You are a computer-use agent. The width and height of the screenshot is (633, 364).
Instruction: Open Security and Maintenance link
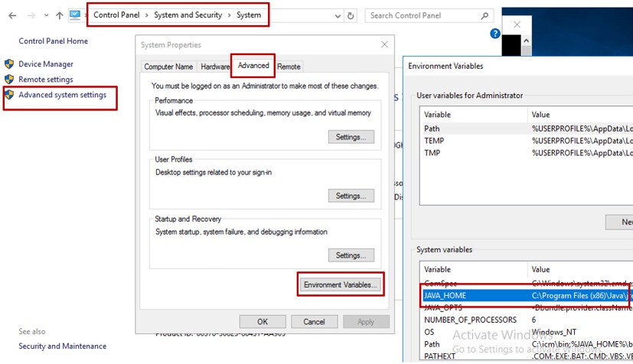[x=62, y=346]
